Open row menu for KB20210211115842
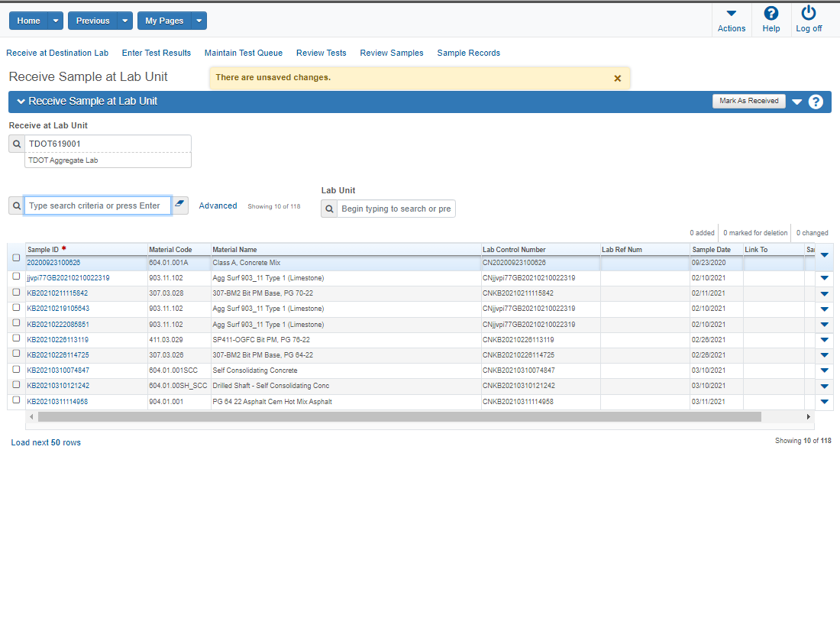 click(825, 294)
